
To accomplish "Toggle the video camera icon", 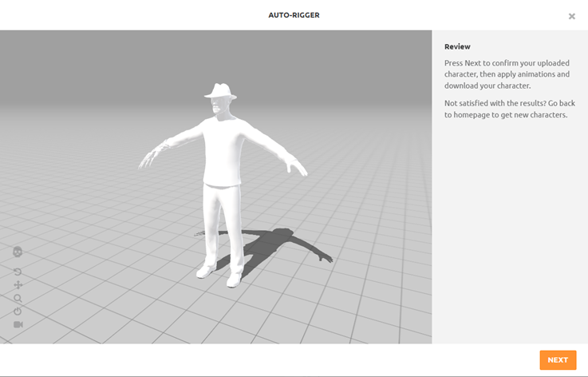I will (x=18, y=324).
